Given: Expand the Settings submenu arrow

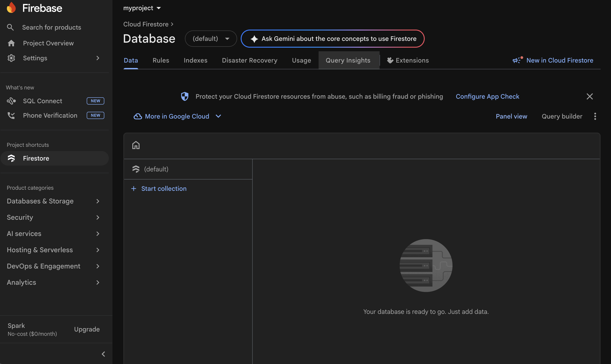Looking at the screenshot, I should pyautogui.click(x=98, y=58).
